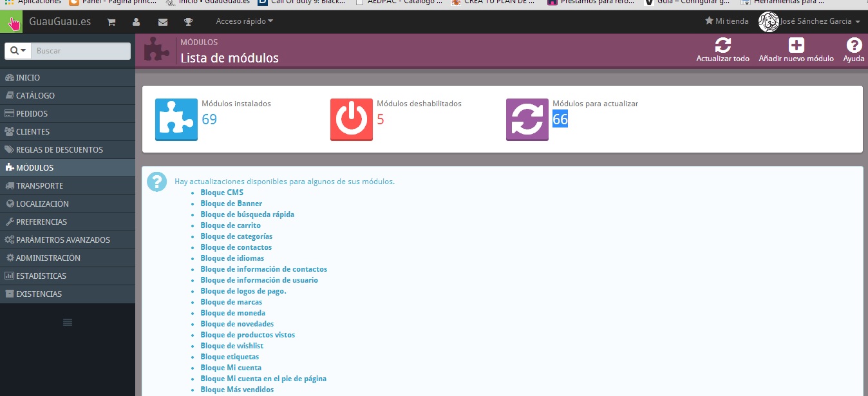The width and height of the screenshot is (868, 396).
Task: Open Bloque de idiomas link
Action: (x=232, y=258)
